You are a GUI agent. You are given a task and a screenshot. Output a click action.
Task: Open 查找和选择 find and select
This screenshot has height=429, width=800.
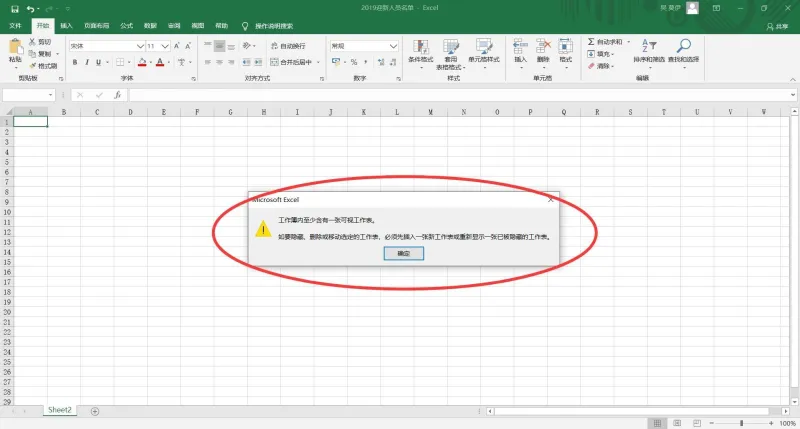(x=684, y=54)
